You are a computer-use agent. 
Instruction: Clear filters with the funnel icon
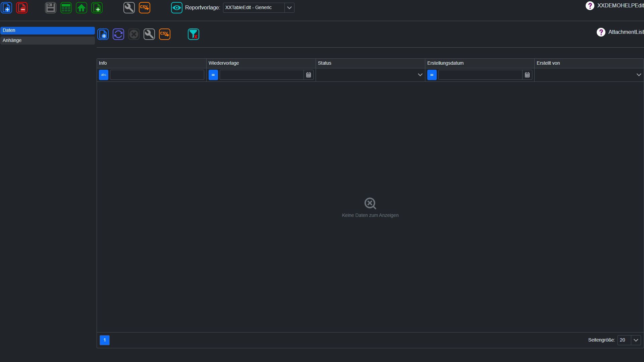coord(194,34)
